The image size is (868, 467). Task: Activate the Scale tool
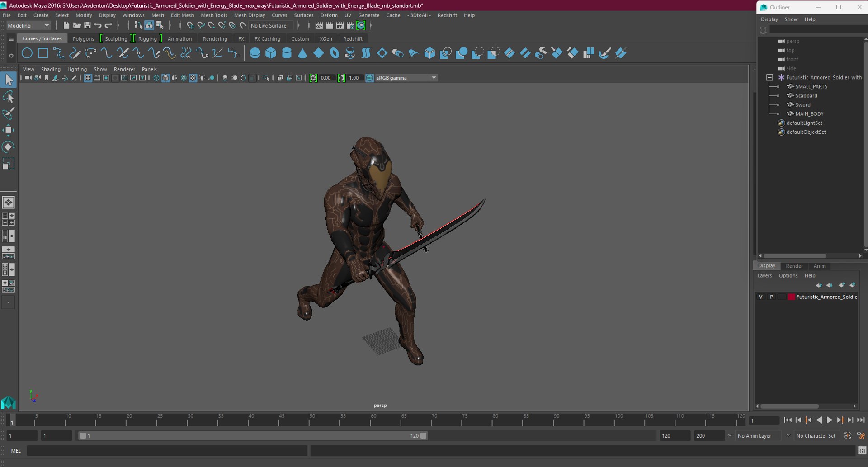coord(9,163)
